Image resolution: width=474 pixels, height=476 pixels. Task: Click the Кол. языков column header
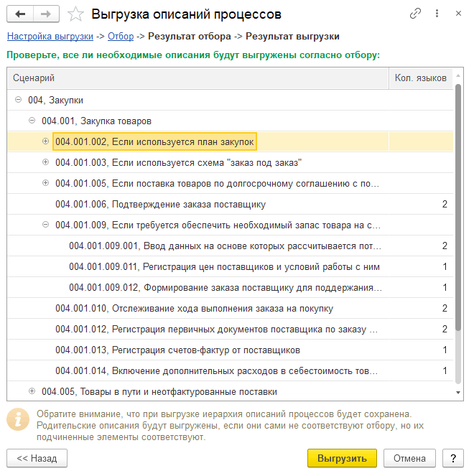421,78
